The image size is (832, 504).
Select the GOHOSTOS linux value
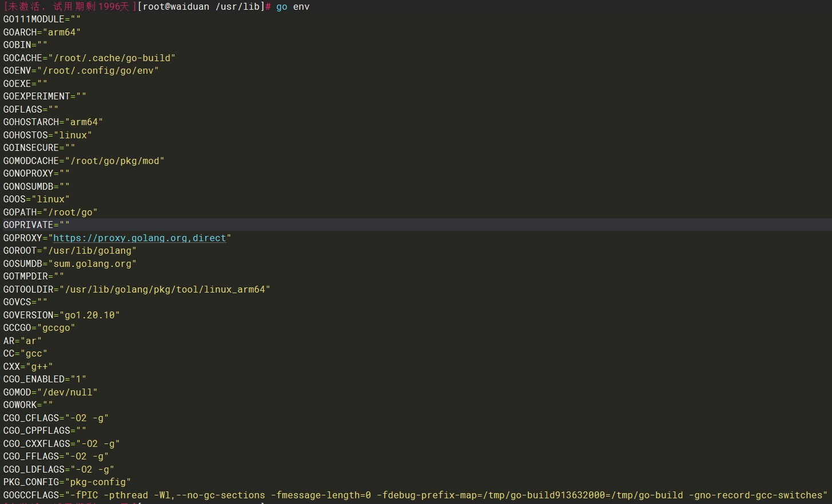coord(75,135)
